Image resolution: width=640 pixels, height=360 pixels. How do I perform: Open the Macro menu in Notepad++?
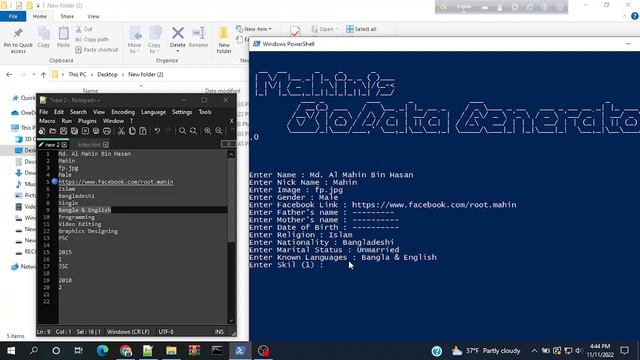click(x=47, y=121)
